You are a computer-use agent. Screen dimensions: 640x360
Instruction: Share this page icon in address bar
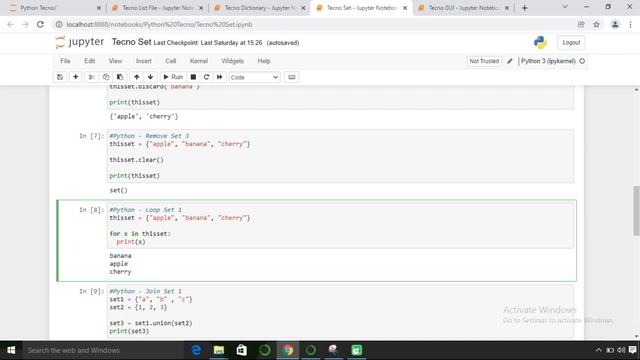(581, 24)
